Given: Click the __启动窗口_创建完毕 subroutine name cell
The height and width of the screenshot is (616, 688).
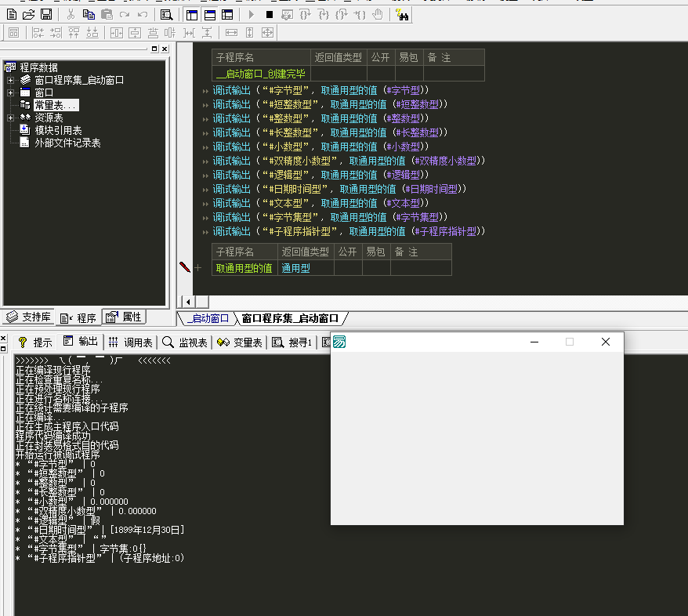Looking at the screenshot, I should point(261,74).
